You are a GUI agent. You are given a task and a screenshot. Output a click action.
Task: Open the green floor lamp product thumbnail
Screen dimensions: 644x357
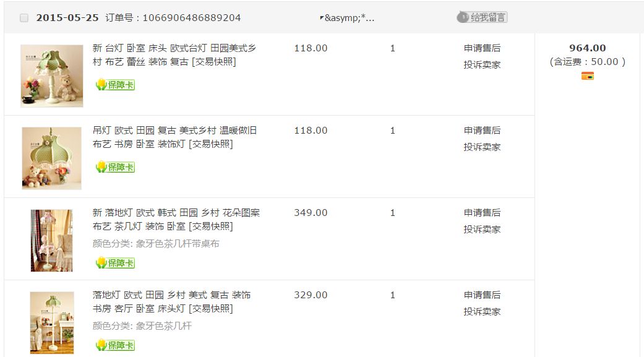pos(52,322)
